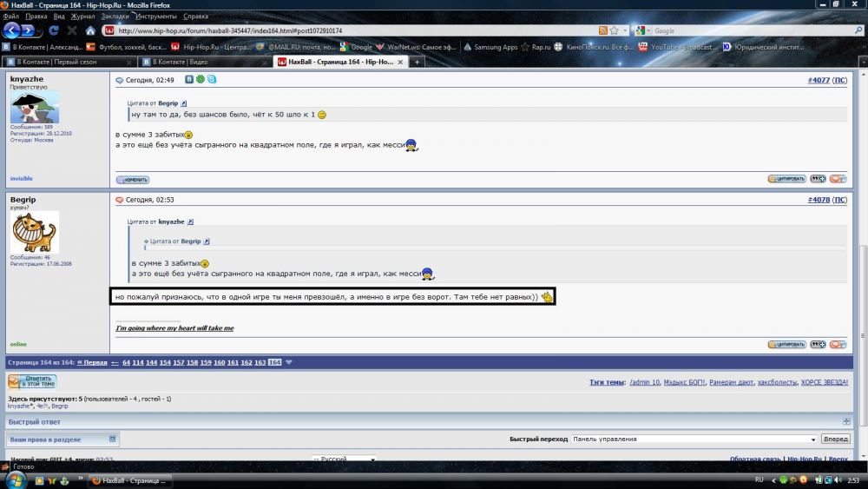Screen dimensions: 868x489
Task: Open the list all tabs dropdown
Action: pyautogui.click(x=863, y=62)
